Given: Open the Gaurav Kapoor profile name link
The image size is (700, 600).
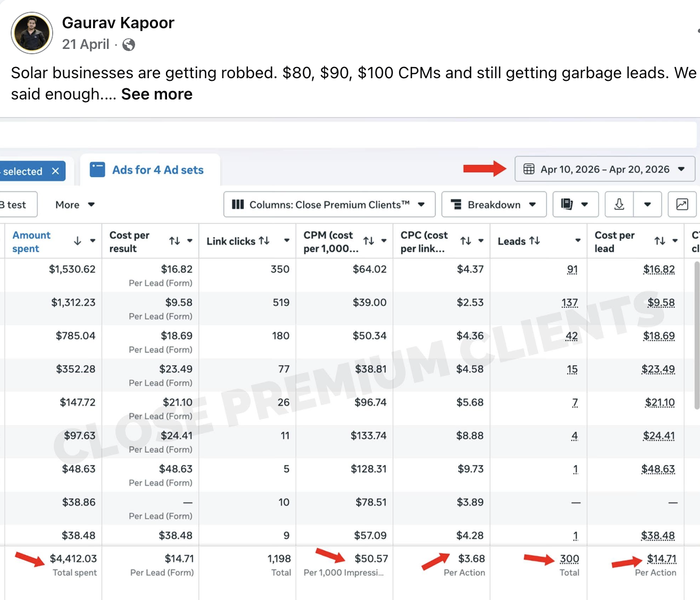Looking at the screenshot, I should tap(118, 23).
